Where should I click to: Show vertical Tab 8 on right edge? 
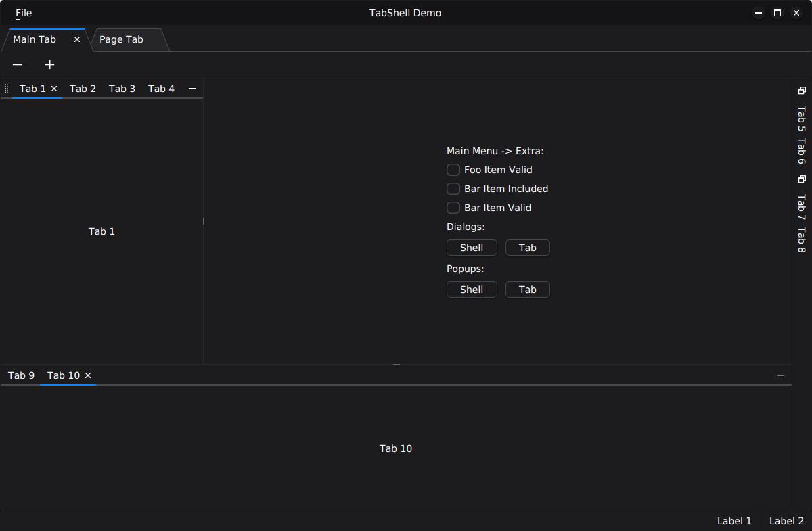[802, 239]
